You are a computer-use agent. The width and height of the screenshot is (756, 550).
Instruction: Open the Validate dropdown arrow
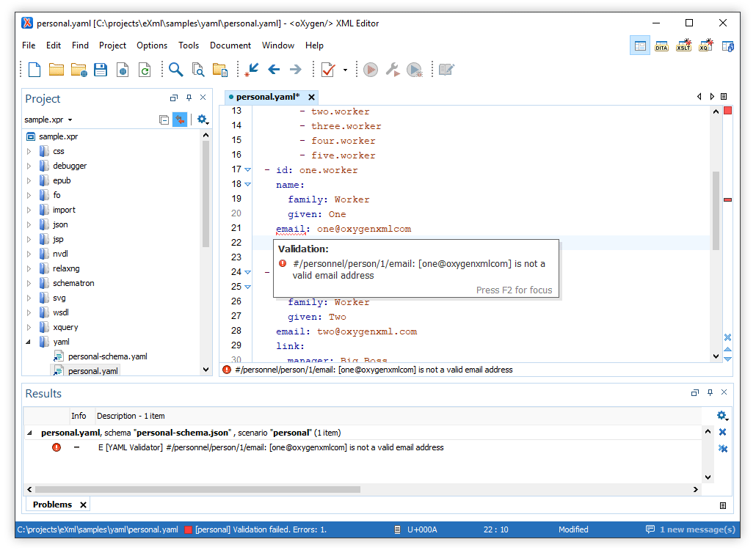click(345, 70)
